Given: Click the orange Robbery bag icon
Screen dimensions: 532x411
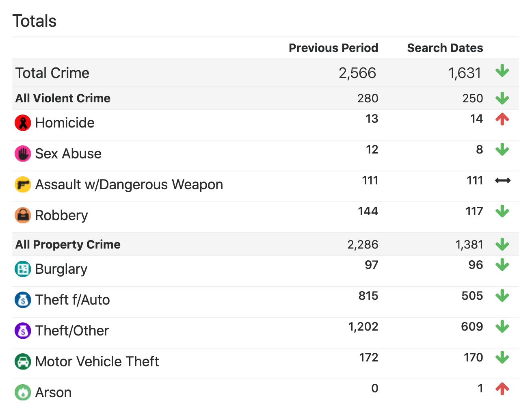Looking at the screenshot, I should click(23, 215).
